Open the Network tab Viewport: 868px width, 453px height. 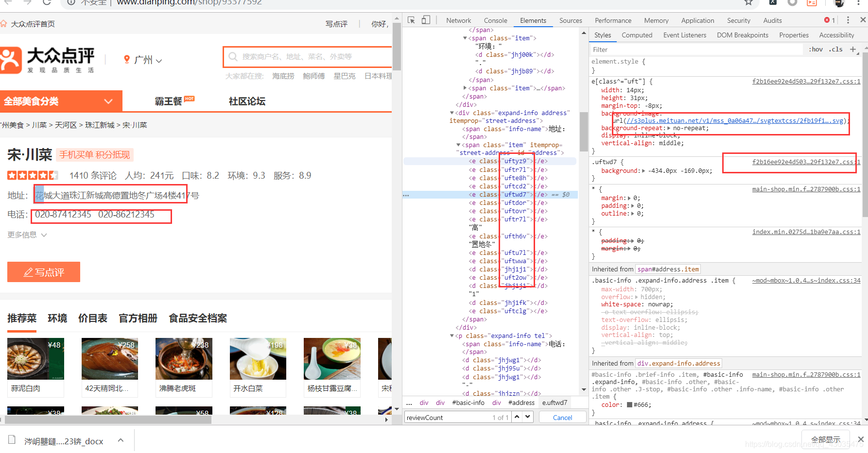click(458, 20)
